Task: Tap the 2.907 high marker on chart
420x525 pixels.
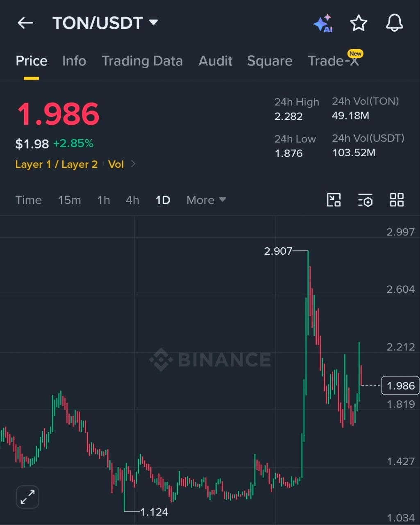Action: pyautogui.click(x=278, y=251)
